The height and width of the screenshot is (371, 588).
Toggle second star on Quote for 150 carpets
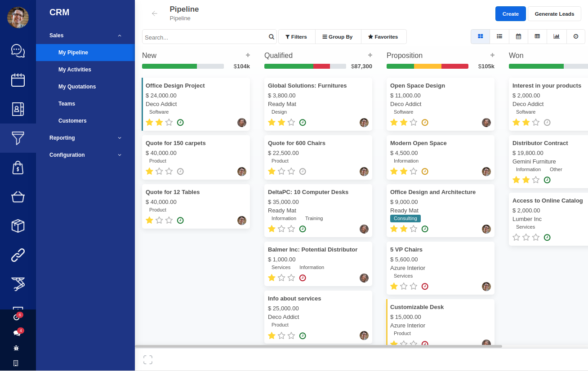coord(159,171)
